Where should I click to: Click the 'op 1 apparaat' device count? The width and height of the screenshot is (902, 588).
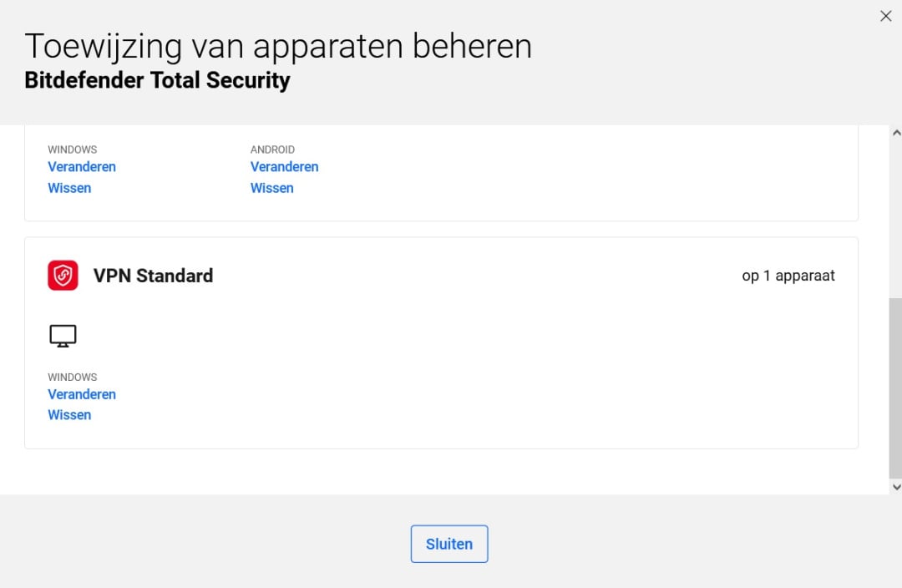(x=788, y=276)
